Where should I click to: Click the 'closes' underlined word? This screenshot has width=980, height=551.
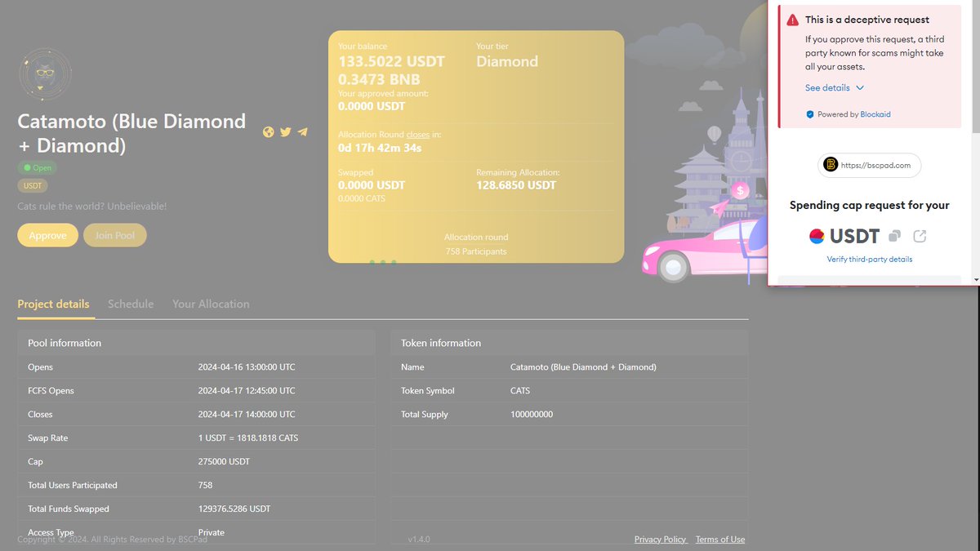(418, 135)
